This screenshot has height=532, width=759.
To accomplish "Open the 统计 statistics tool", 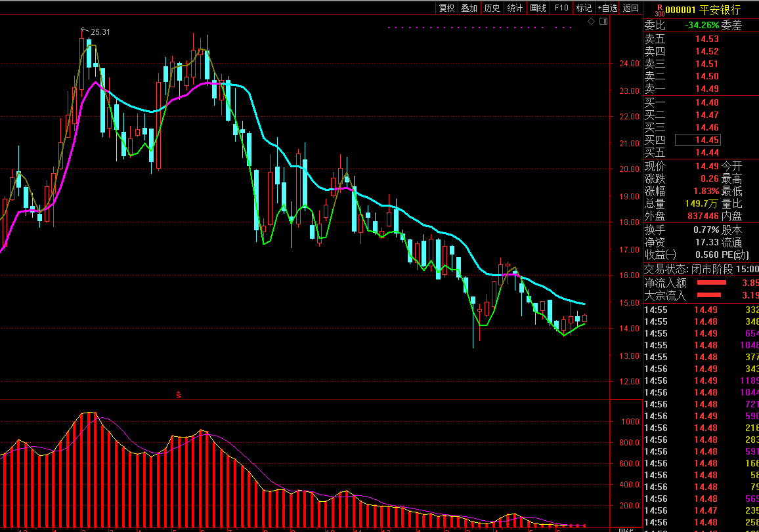I will coord(515,8).
